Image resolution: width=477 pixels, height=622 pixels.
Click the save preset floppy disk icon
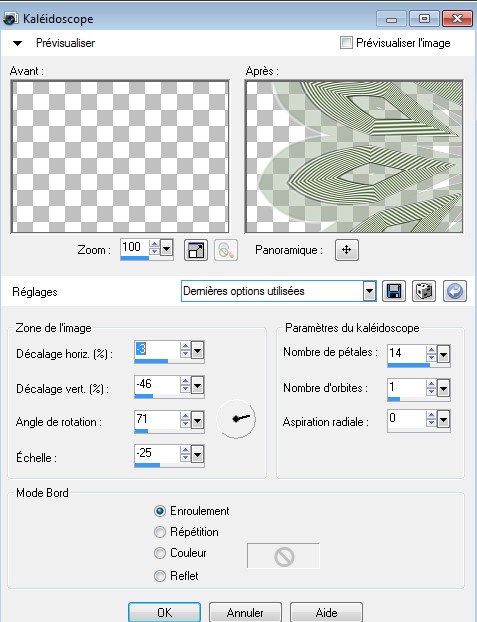(x=394, y=292)
